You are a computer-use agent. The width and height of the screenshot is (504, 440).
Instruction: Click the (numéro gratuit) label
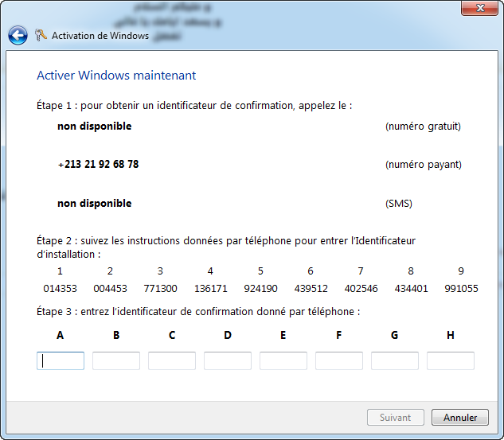click(x=423, y=127)
